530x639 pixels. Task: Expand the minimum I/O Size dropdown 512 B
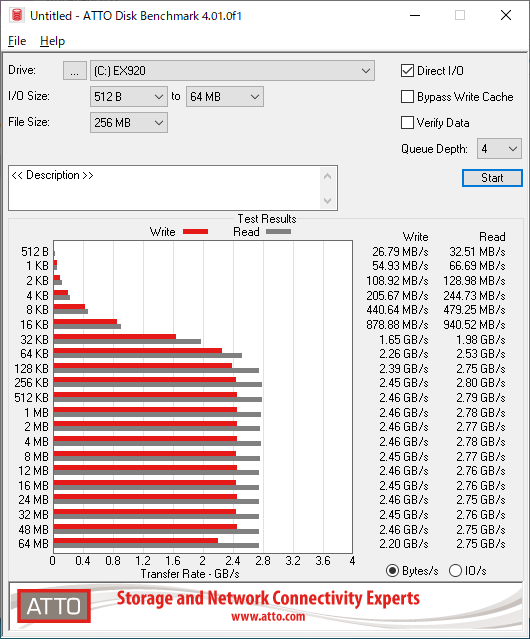tap(129, 97)
